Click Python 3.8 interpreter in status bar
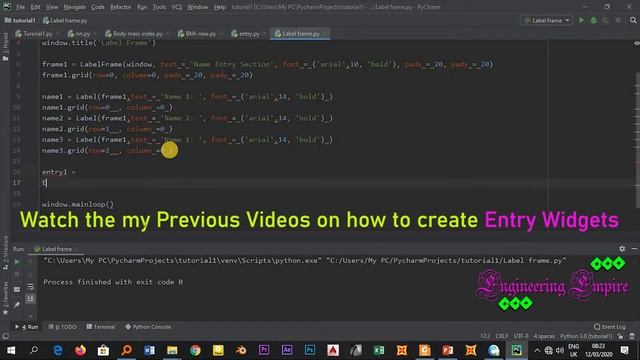 586,336
